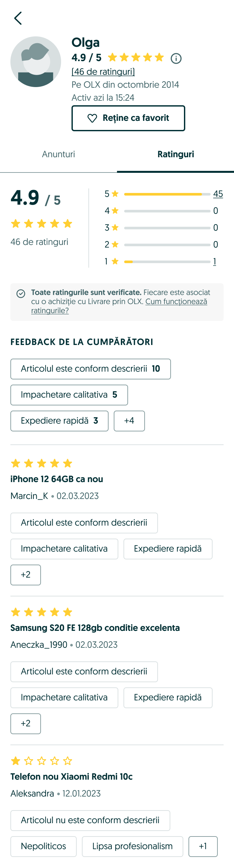
Task: Click the heart icon to favorite
Action: click(x=92, y=118)
